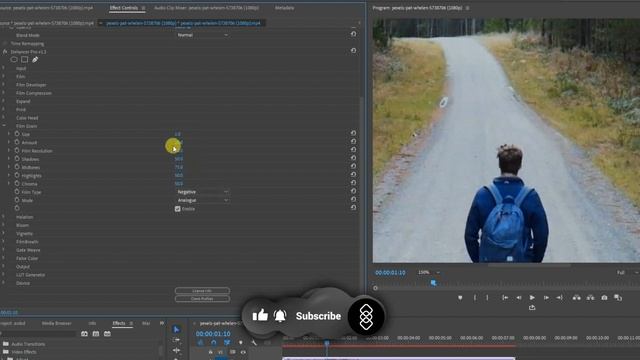Click the Lift button
The image size is (640, 360).
click(x=576, y=298)
